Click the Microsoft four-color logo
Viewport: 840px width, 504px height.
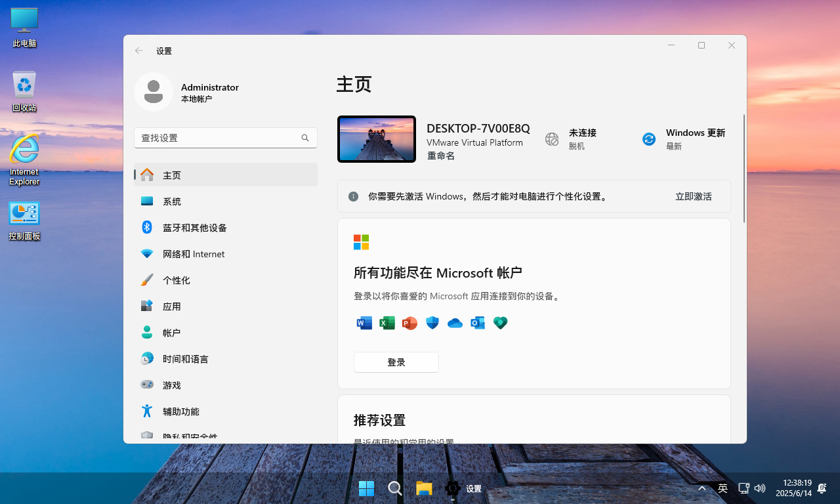(x=361, y=242)
